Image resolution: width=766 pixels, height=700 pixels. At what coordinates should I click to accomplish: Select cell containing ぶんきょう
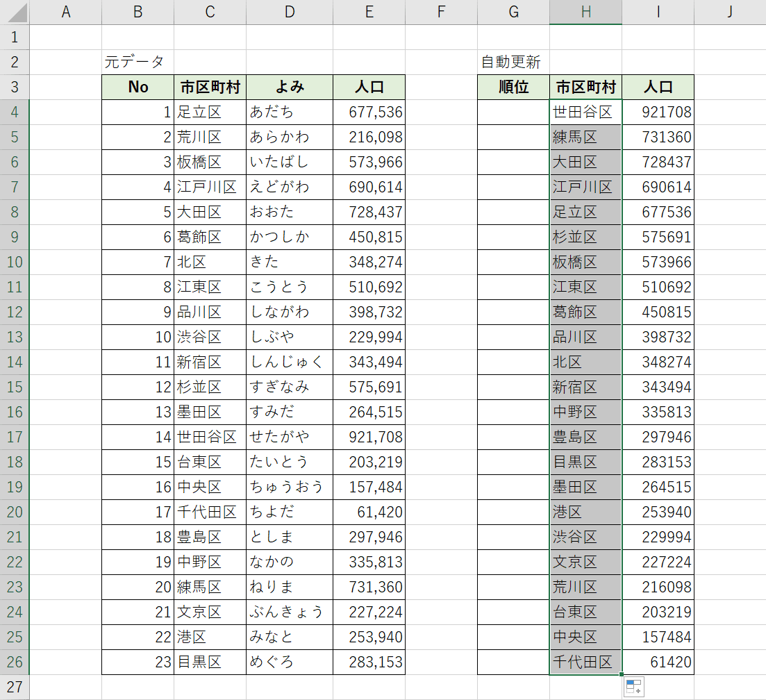(290, 612)
